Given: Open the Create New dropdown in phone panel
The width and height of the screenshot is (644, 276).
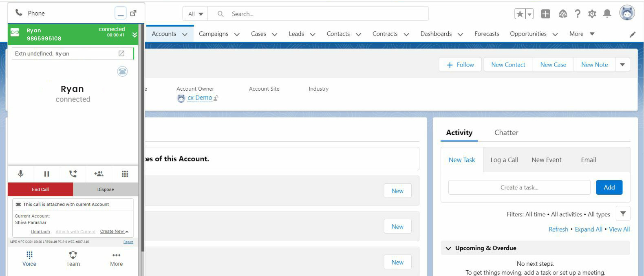Looking at the screenshot, I should click(114, 231).
